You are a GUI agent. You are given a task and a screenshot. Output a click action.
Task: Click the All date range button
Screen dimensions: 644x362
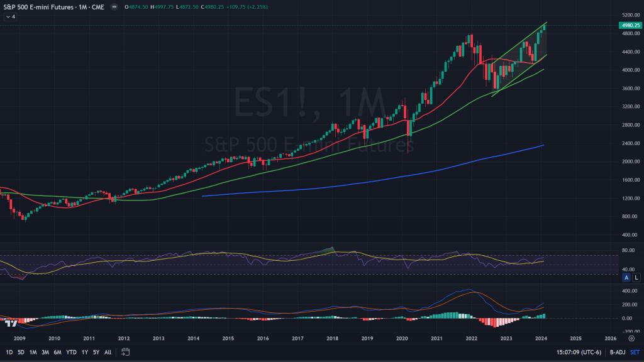tap(108, 352)
